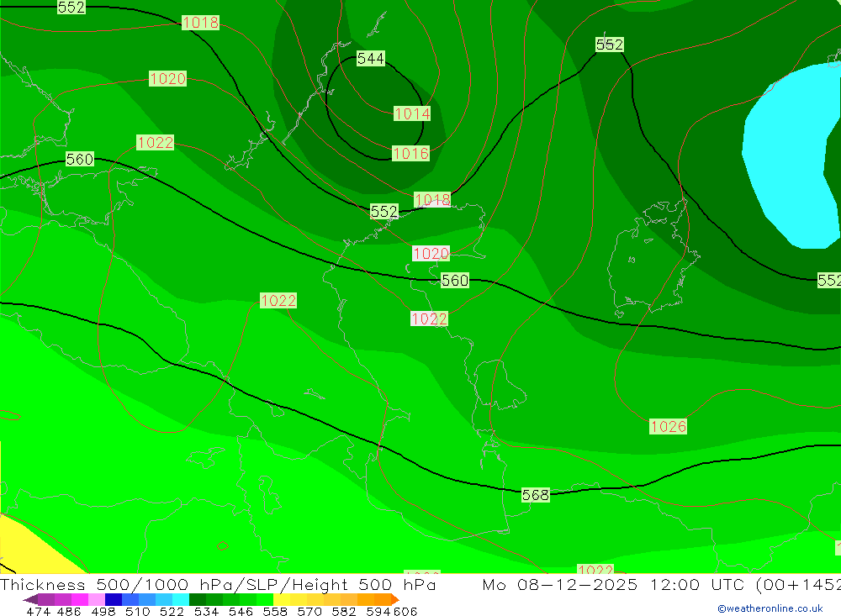This screenshot has height=616, width=841.
Task: Click the map title 'Thickness 500/1000 hPa/SLP/Height 500 hPa'
Action: pyautogui.click(x=218, y=584)
